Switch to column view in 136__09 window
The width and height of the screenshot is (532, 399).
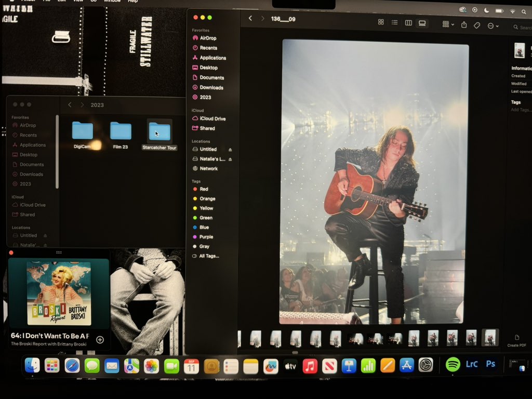(x=408, y=23)
